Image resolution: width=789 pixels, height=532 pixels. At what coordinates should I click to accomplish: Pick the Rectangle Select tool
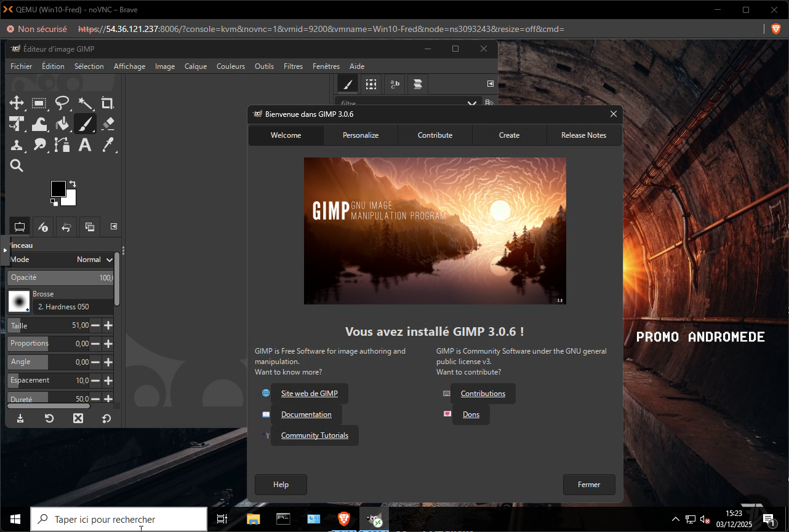tap(39, 103)
